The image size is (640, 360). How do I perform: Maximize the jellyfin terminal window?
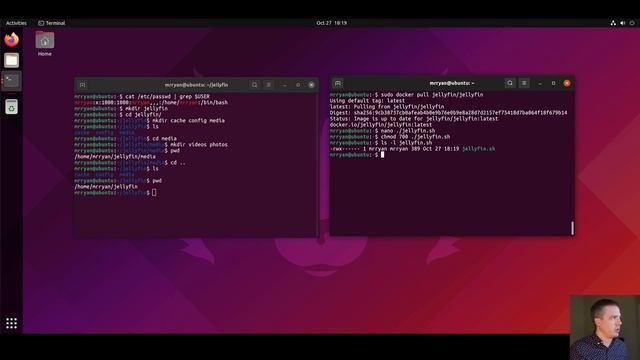[298, 85]
